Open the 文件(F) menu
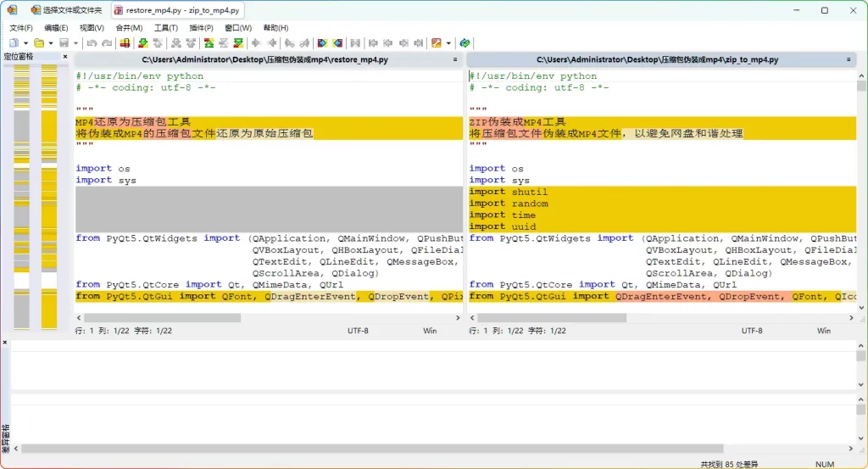Screen dimensions: 868x469 point(21,28)
